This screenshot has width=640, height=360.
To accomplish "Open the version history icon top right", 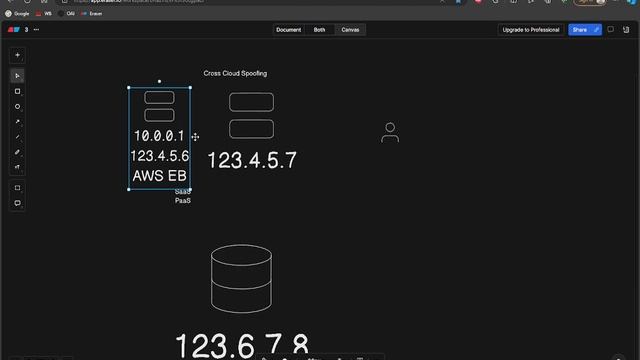I will point(626,29).
